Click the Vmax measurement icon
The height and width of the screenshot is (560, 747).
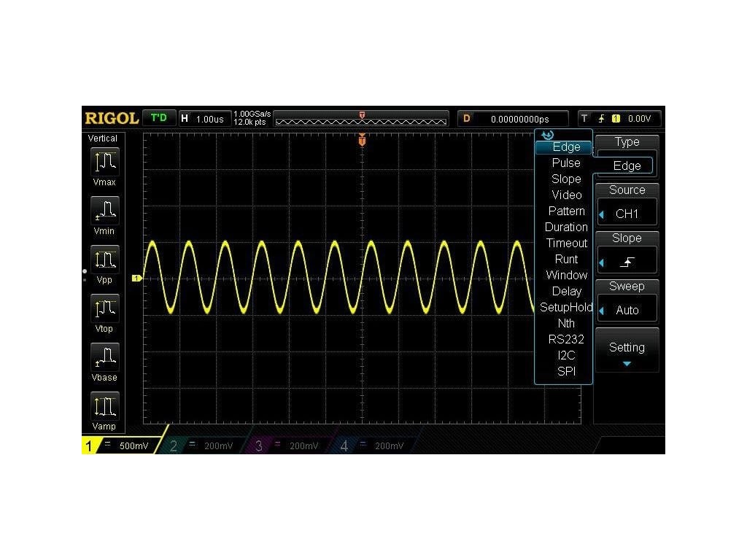click(106, 161)
